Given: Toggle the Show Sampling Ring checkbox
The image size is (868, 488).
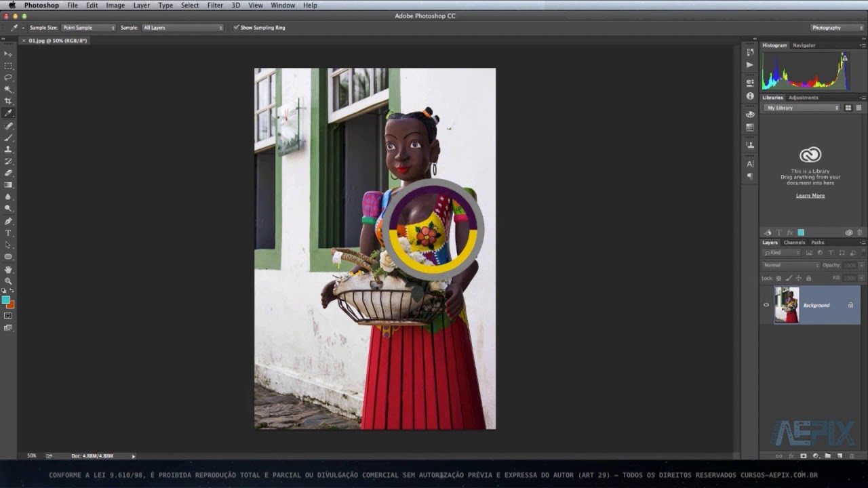Looking at the screenshot, I should click(x=236, y=28).
